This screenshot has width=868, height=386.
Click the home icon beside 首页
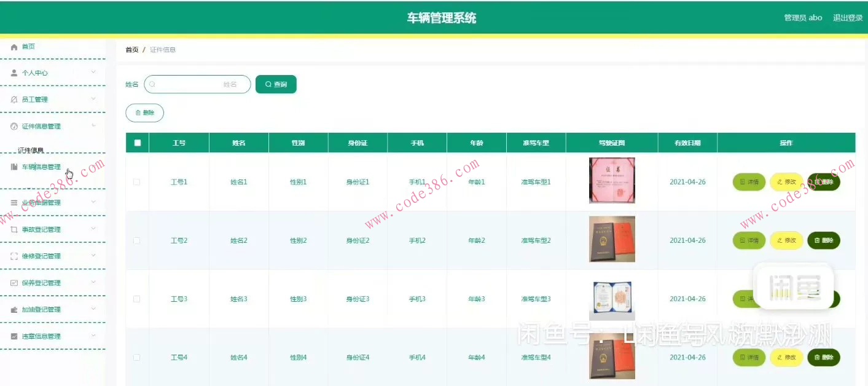tap(13, 46)
